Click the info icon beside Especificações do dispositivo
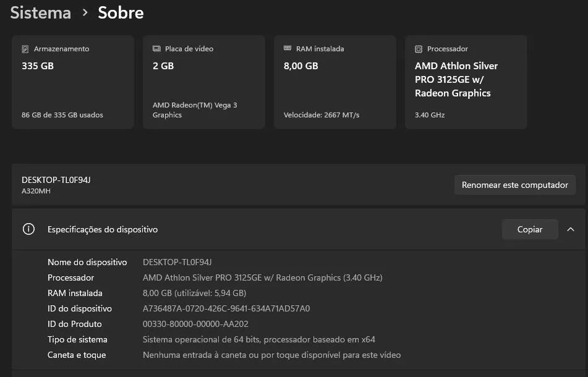The height and width of the screenshot is (377, 588). [28, 229]
